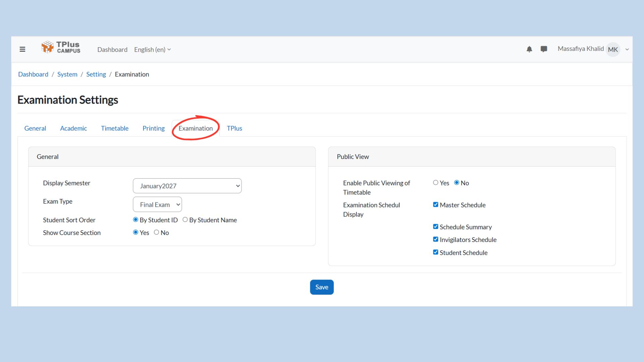Viewport: 644px width, 362px height.
Task: Toggle the Invigilators Schedule checkbox
Action: (x=435, y=239)
